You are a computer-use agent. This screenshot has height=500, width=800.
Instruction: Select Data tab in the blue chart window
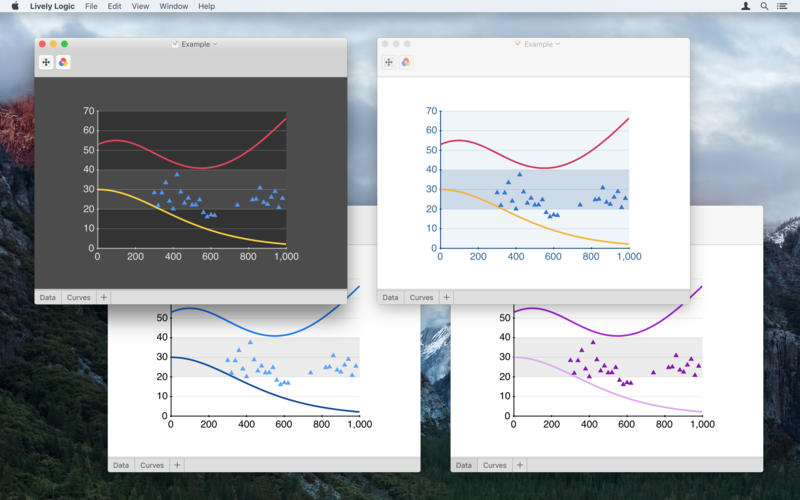tap(120, 465)
